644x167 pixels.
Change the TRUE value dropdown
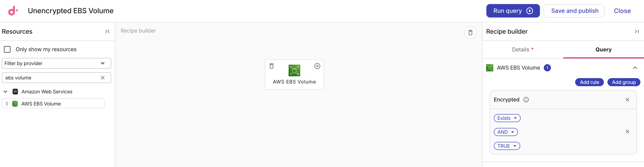click(x=507, y=146)
